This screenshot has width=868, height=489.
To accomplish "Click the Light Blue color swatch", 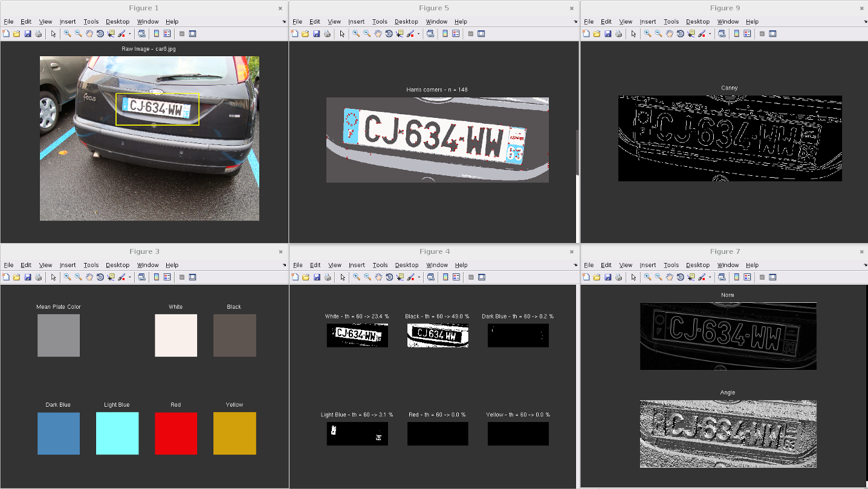I will click(x=117, y=433).
